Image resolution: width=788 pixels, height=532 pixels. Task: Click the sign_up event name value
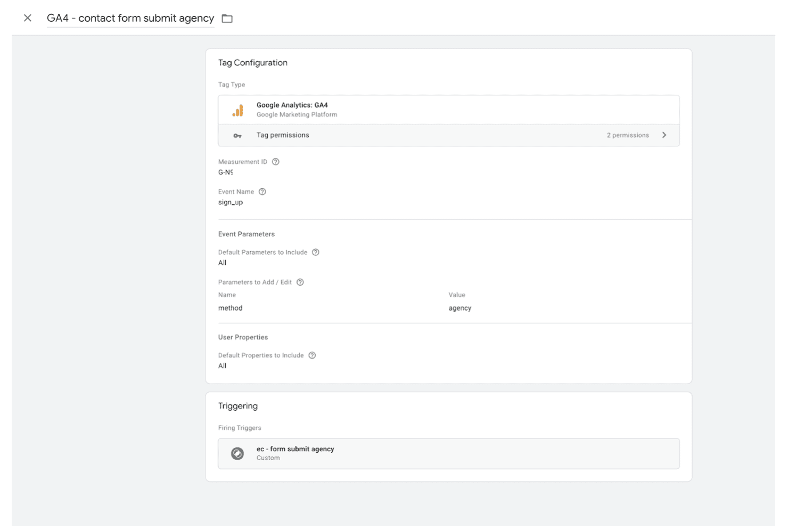[231, 202]
